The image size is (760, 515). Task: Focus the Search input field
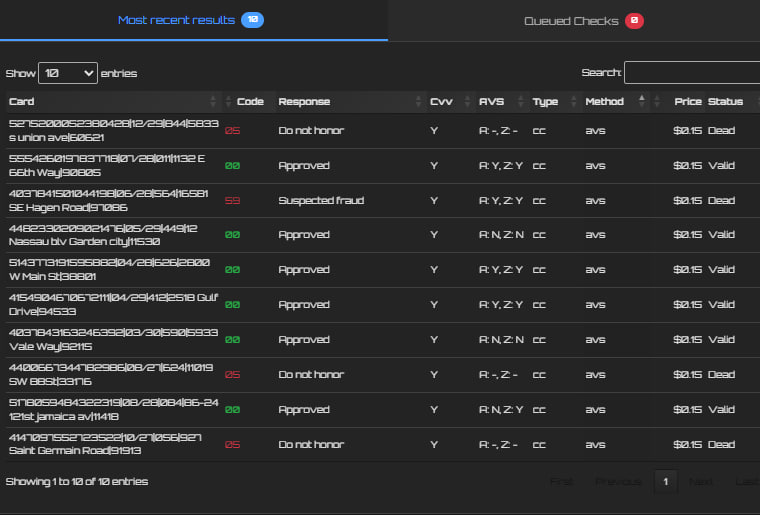(692, 73)
